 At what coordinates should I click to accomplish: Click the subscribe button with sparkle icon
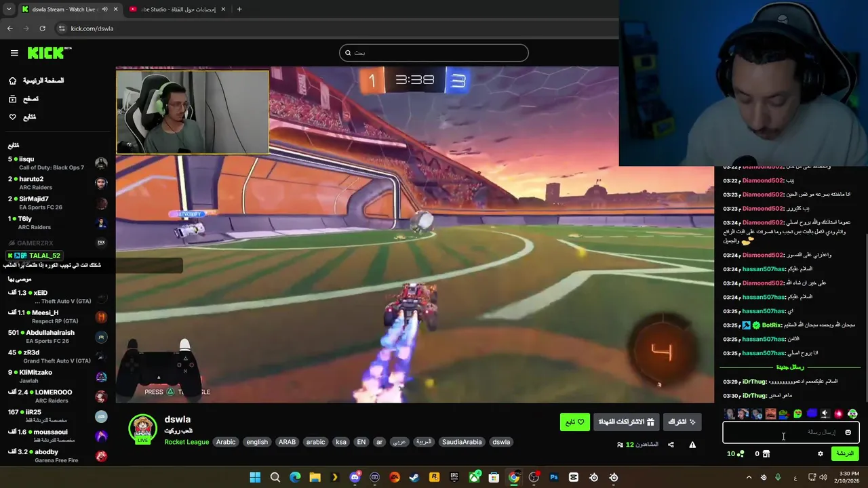click(x=682, y=422)
